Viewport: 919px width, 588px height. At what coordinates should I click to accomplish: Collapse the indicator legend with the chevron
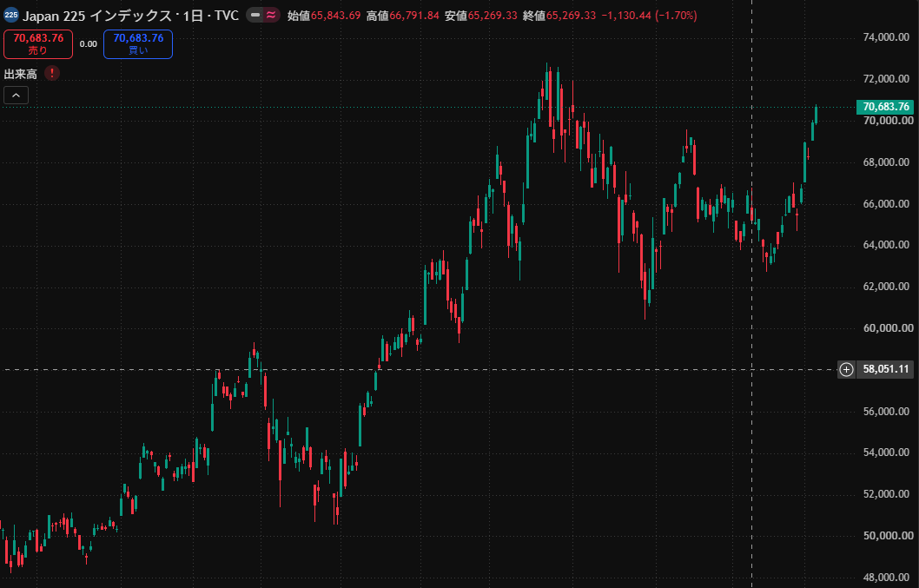(16, 95)
